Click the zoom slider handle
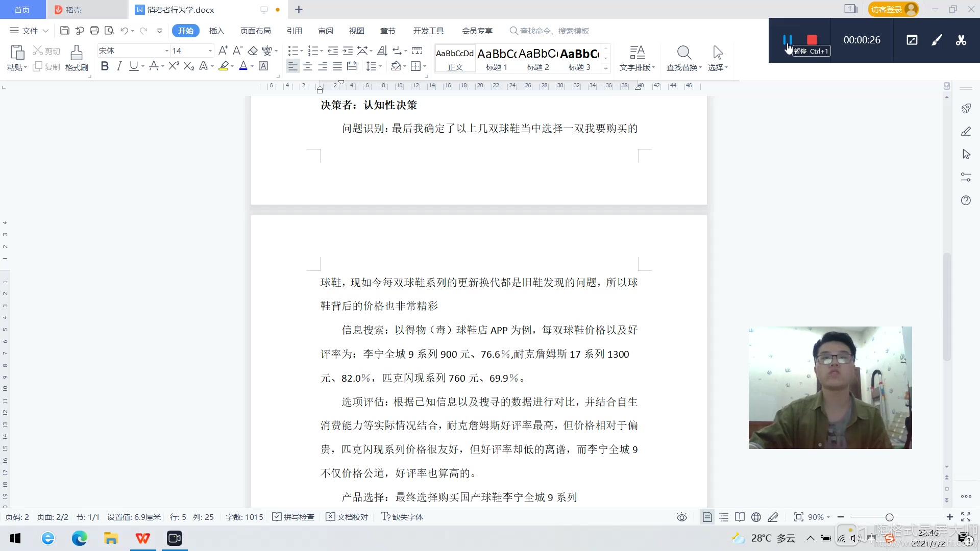 [x=889, y=517]
